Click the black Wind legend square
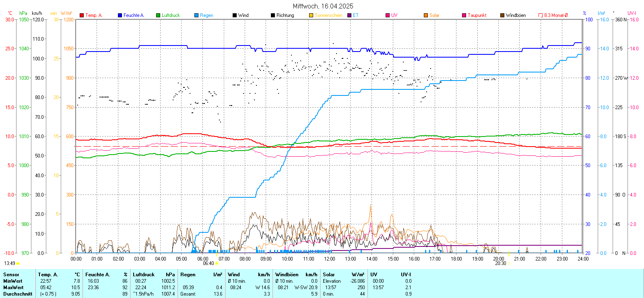This screenshot has width=644, height=298. click(235, 15)
